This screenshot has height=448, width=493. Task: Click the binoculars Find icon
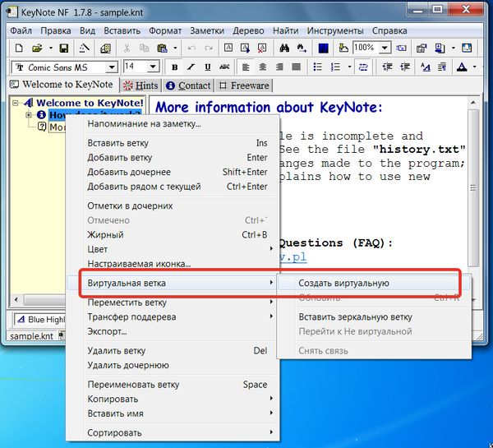click(285, 48)
